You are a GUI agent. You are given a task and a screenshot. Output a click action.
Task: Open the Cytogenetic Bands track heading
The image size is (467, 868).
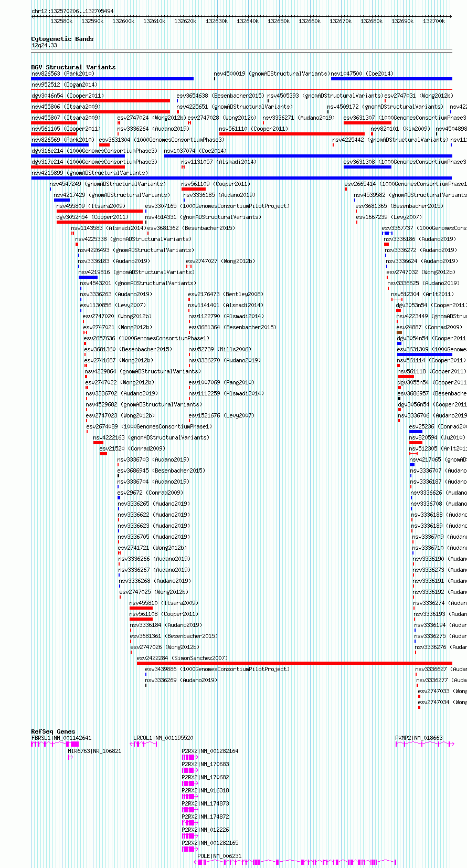(x=62, y=39)
